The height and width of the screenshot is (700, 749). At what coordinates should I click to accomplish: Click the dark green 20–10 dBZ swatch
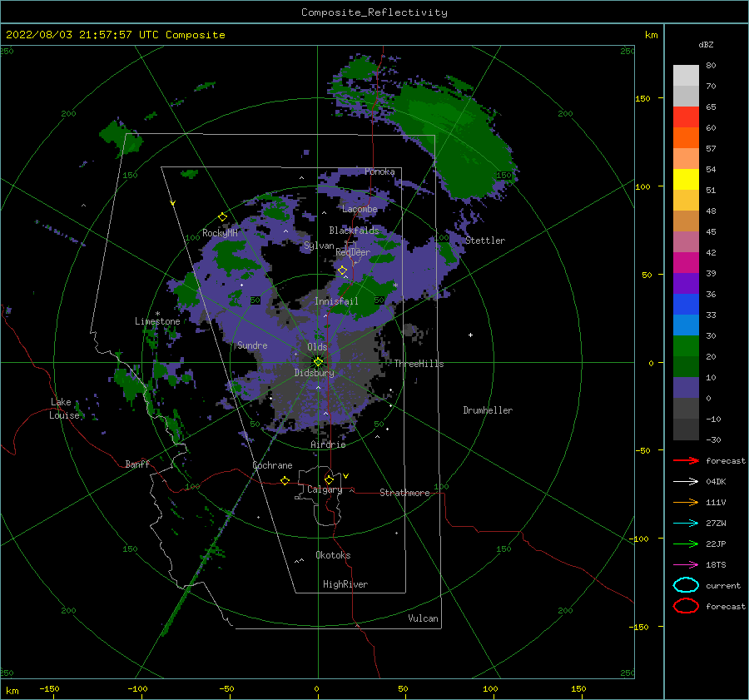click(686, 366)
